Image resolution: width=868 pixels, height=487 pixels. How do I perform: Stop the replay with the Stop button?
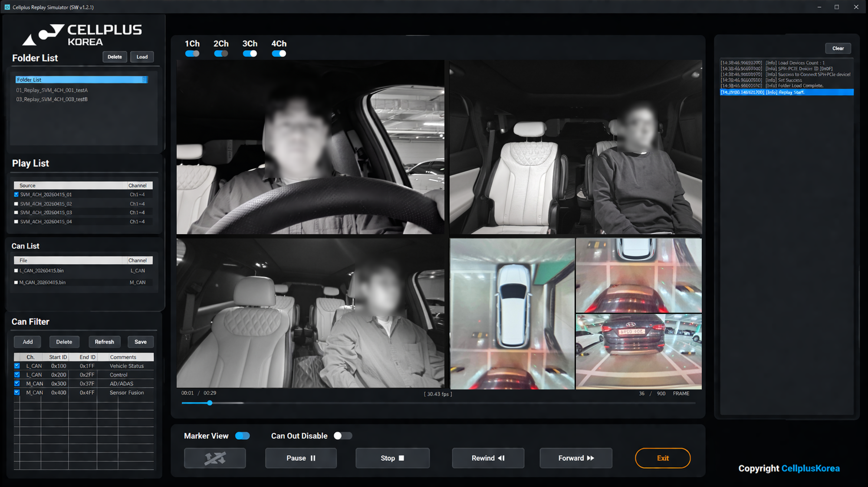392,458
